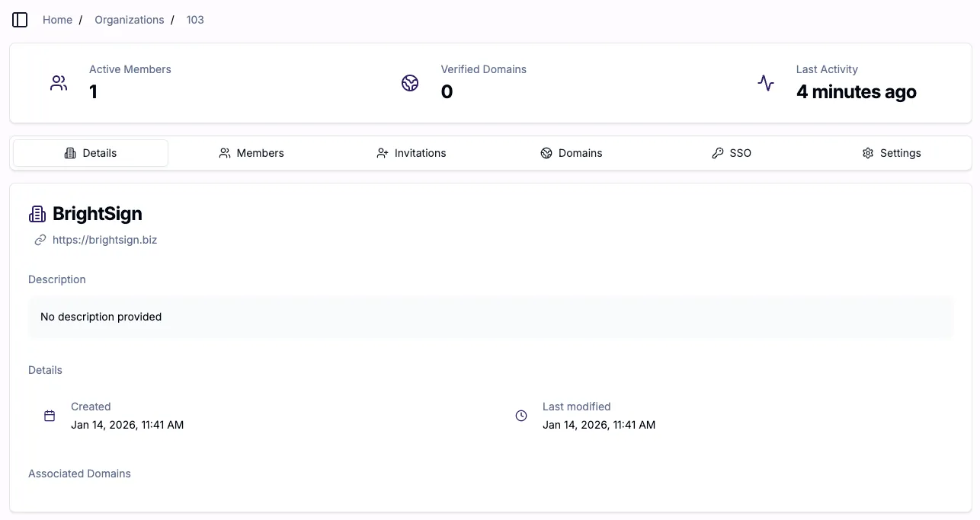Click the 'No description provided' text

coord(101,317)
